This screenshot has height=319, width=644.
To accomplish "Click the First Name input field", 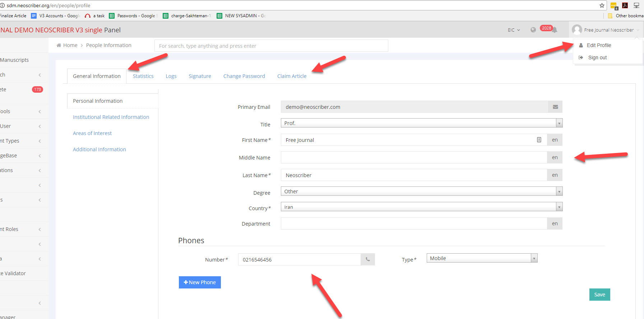I will point(414,140).
